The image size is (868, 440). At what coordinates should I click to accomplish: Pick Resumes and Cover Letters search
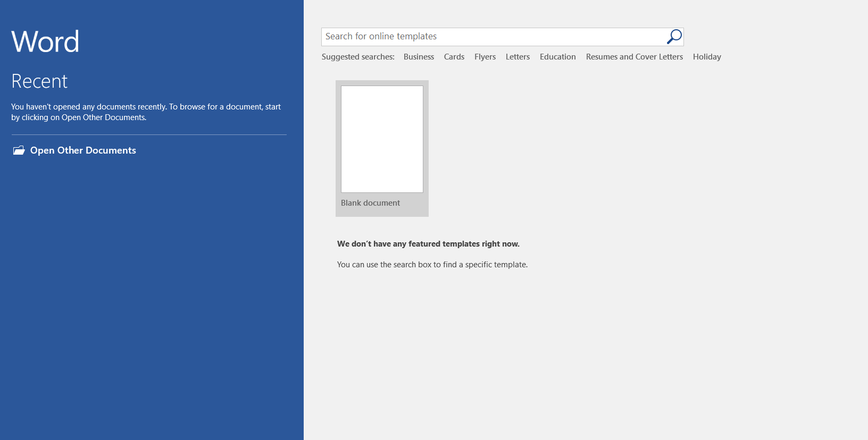click(635, 57)
